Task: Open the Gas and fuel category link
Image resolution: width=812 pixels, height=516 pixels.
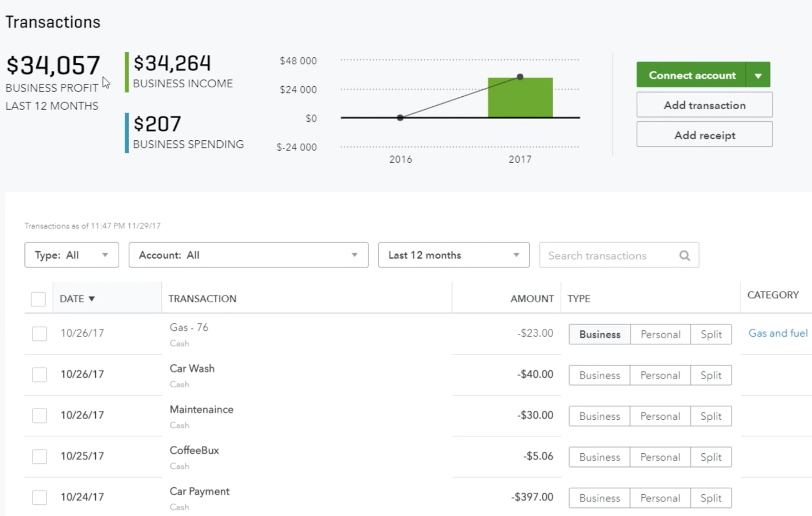Action: click(778, 333)
